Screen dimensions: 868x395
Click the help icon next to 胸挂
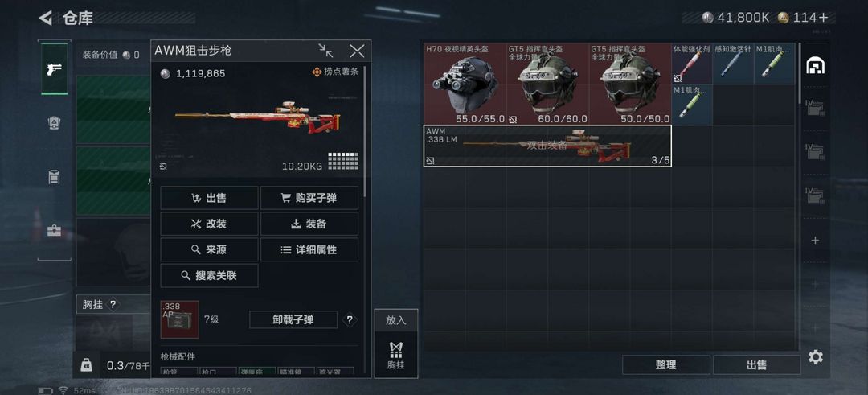(113, 304)
